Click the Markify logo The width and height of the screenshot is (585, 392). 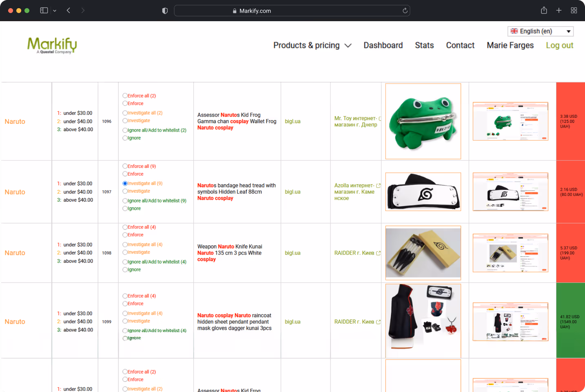point(52,45)
